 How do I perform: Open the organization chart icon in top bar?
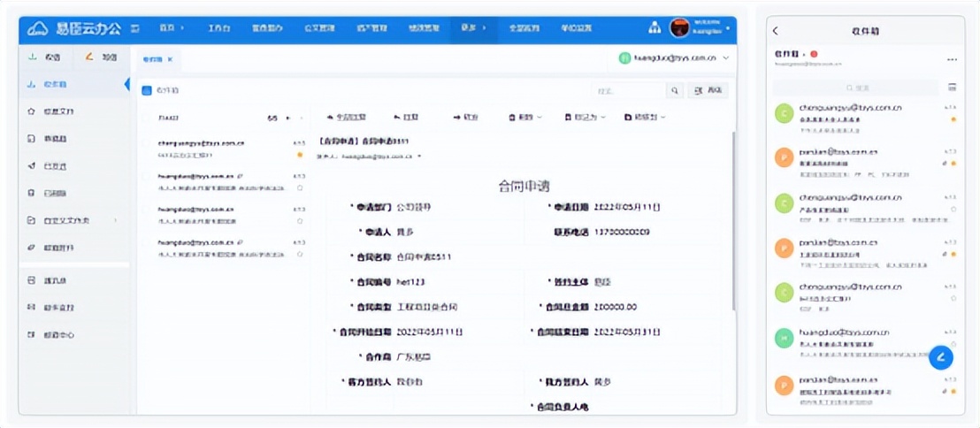point(655,28)
